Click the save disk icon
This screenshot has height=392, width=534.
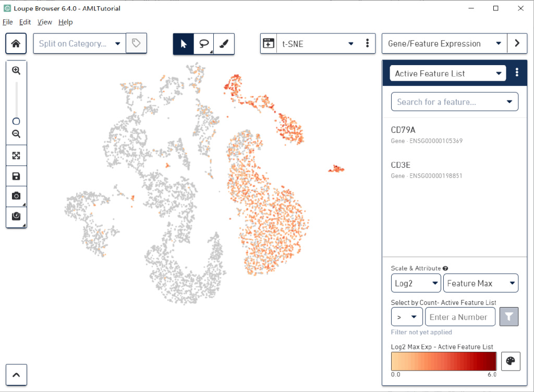pyautogui.click(x=16, y=176)
